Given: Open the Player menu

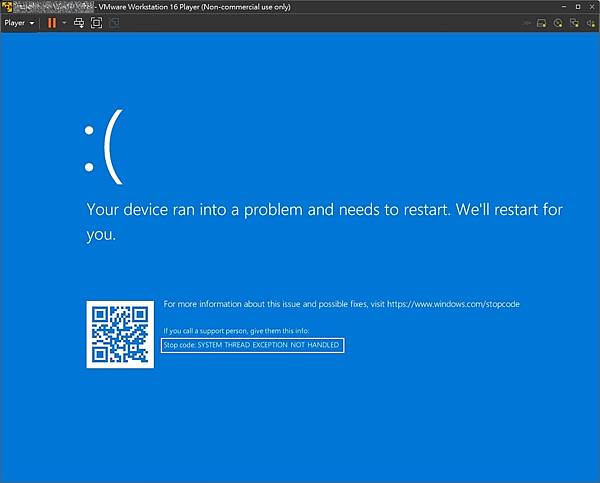Looking at the screenshot, I should 19,23.
